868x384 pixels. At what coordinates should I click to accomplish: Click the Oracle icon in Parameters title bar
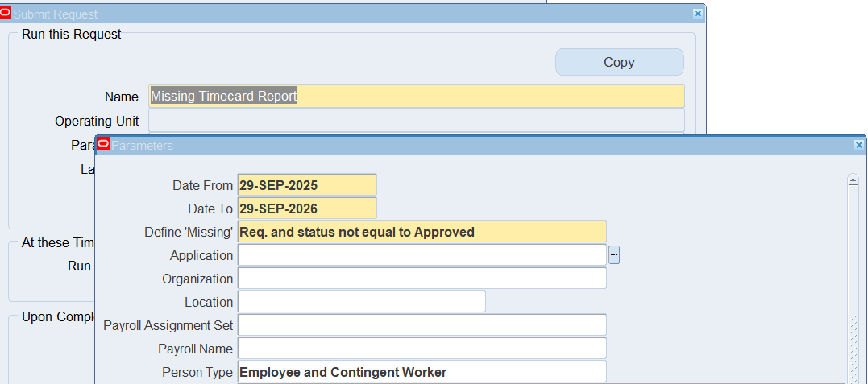tap(103, 145)
